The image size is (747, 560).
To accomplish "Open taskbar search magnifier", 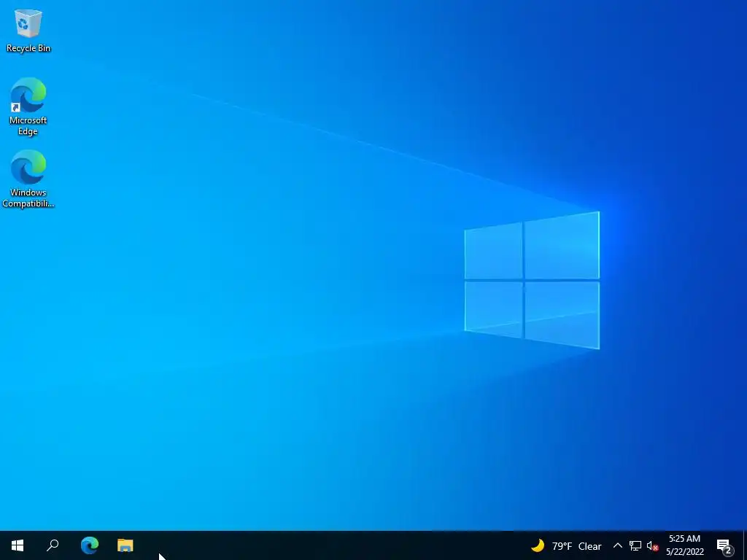I will point(53,545).
